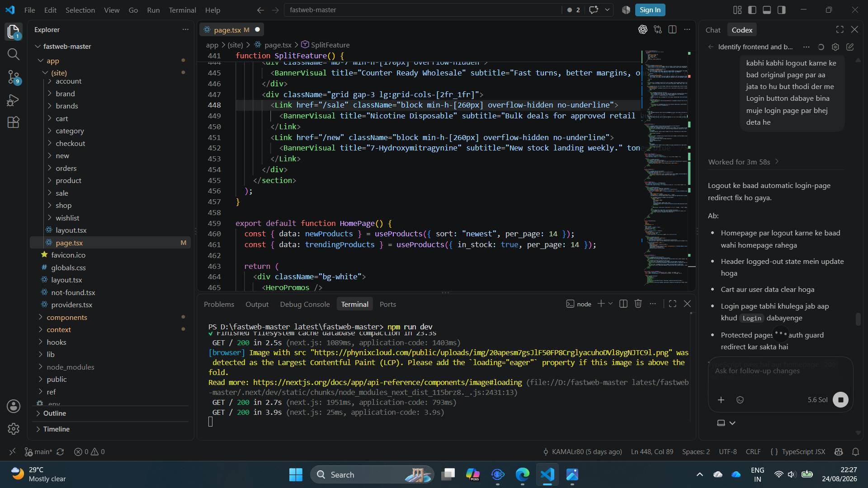
Task: Click the Sign In button
Action: pyautogui.click(x=650, y=10)
